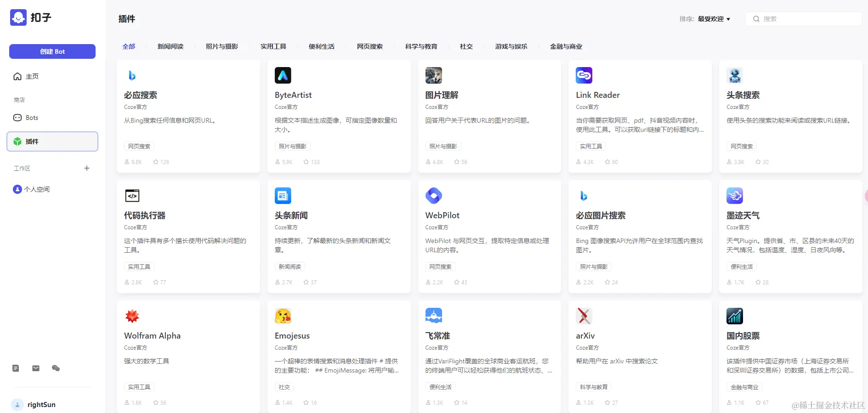The width and height of the screenshot is (868, 413).
Task: Open the 飞常准 airplane icon
Action: [434, 316]
